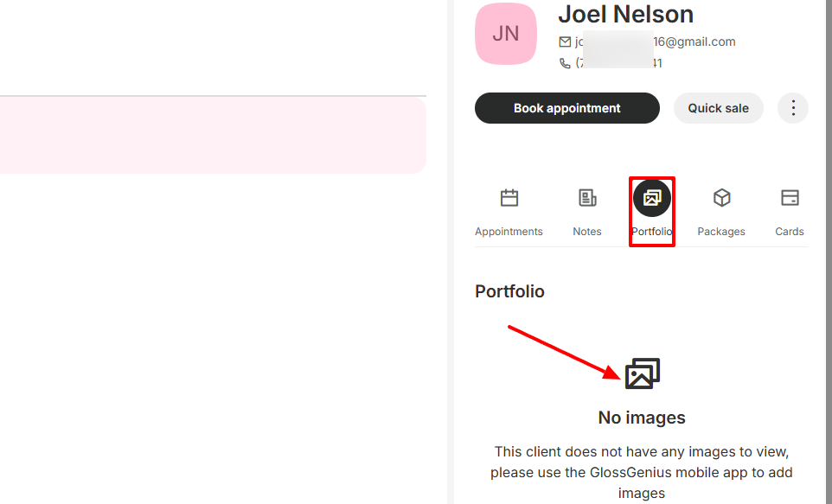Switch to the Packages tab label

tap(721, 232)
